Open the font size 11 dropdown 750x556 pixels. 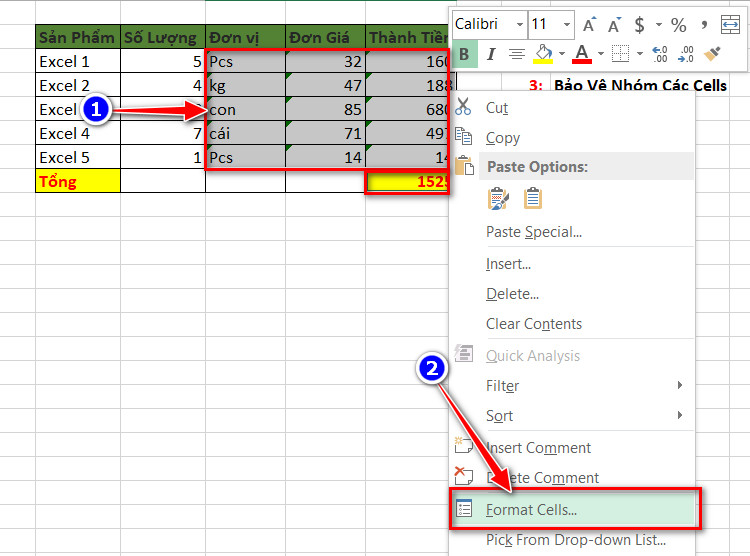(567, 24)
